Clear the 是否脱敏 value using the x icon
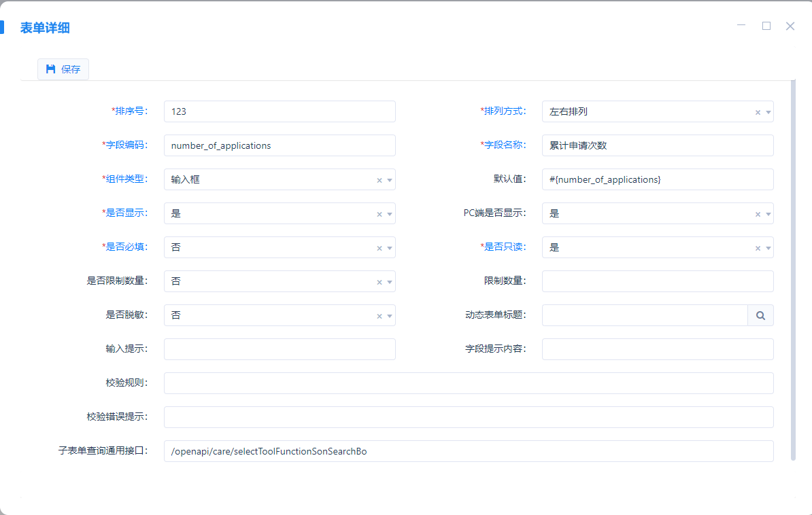The image size is (812, 515). [x=379, y=316]
